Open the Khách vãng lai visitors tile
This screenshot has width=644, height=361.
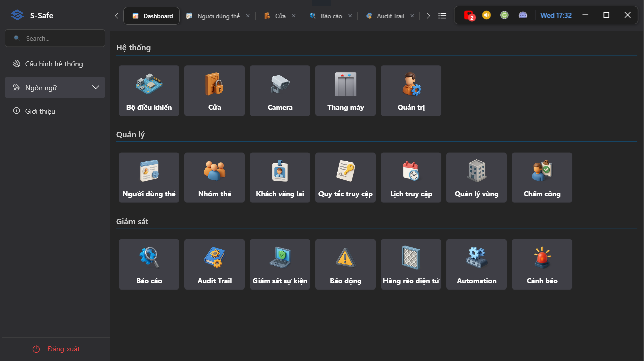(x=280, y=178)
